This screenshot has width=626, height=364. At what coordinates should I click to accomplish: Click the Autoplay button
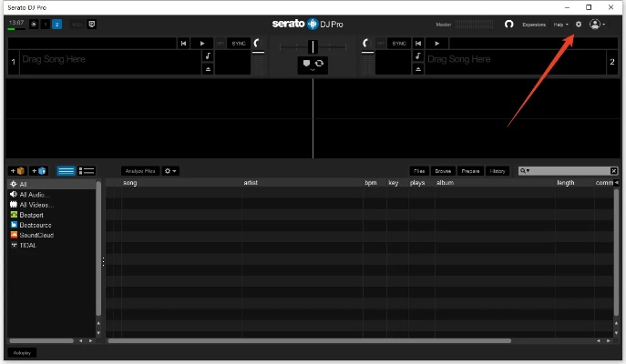click(x=22, y=352)
